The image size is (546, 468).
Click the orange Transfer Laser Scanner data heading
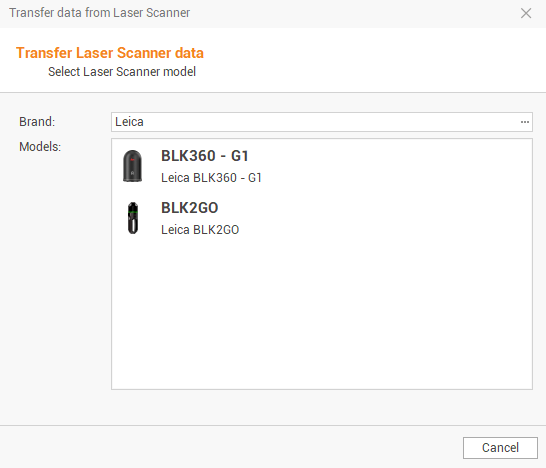(x=110, y=53)
